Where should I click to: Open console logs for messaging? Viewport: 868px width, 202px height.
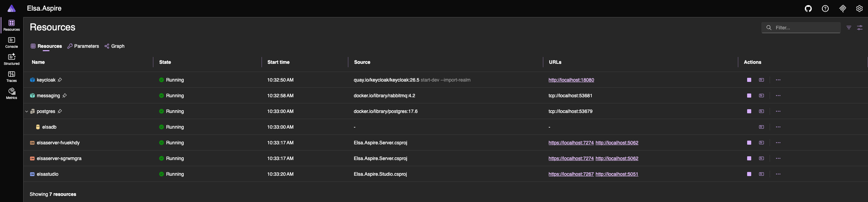[x=761, y=96]
